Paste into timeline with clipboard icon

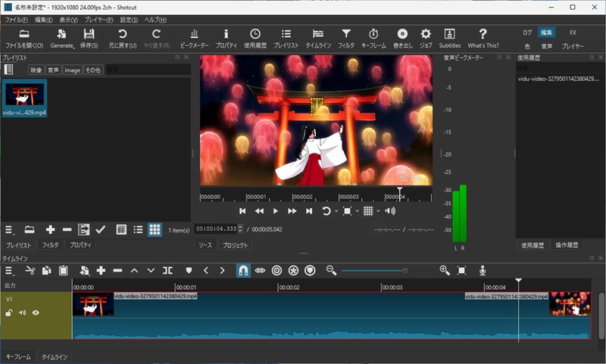[x=64, y=271]
